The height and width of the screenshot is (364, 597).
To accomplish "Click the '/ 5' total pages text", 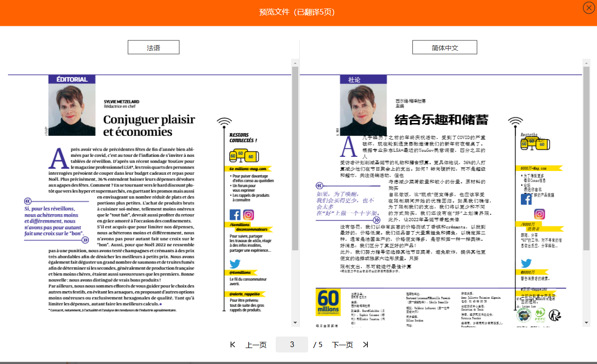I will 318,345.
